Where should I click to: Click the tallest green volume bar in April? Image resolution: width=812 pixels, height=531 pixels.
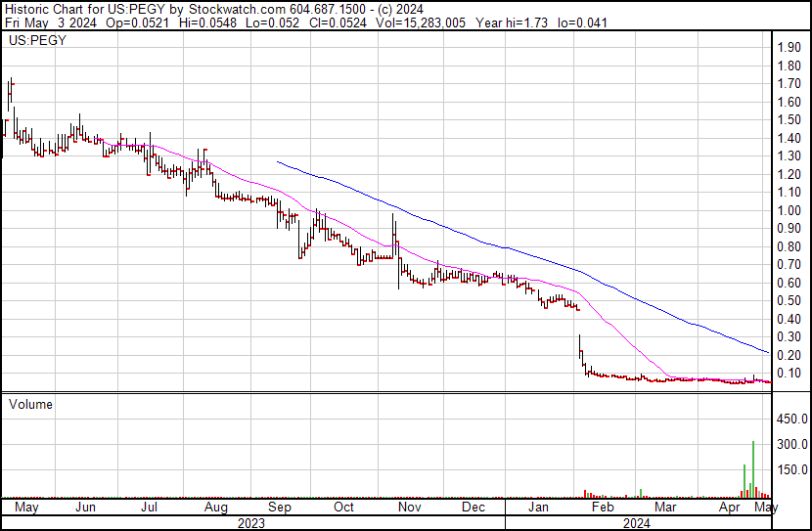[752, 469]
